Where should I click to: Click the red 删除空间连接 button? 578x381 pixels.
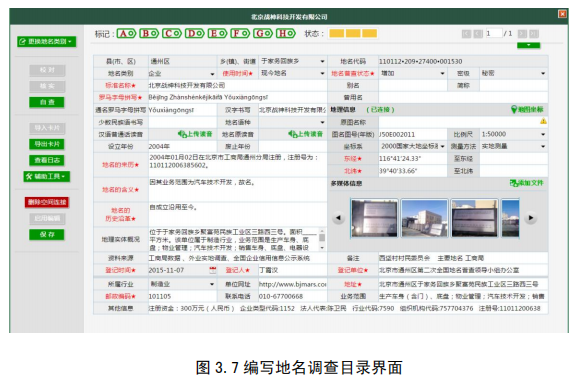(47, 202)
